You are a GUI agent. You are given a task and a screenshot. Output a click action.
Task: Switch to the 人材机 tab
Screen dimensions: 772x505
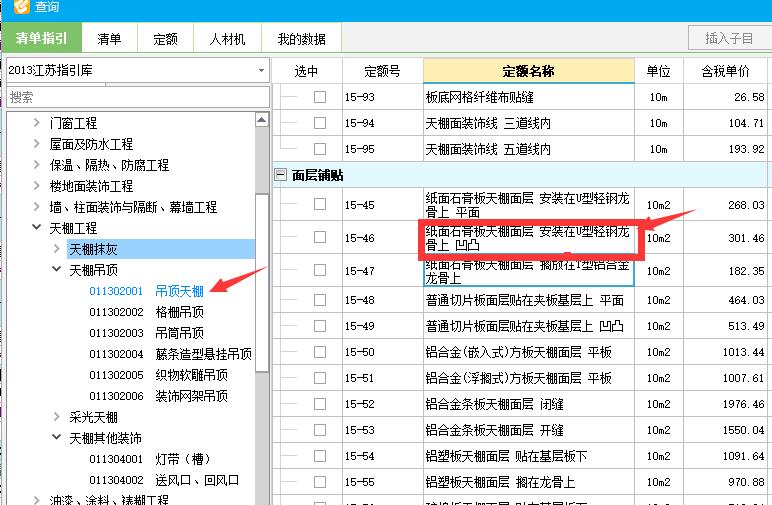click(227, 38)
